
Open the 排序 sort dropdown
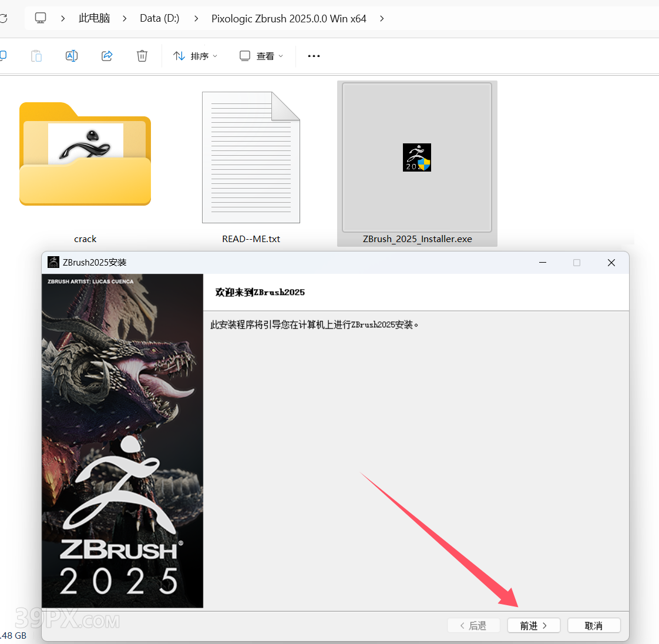(196, 56)
